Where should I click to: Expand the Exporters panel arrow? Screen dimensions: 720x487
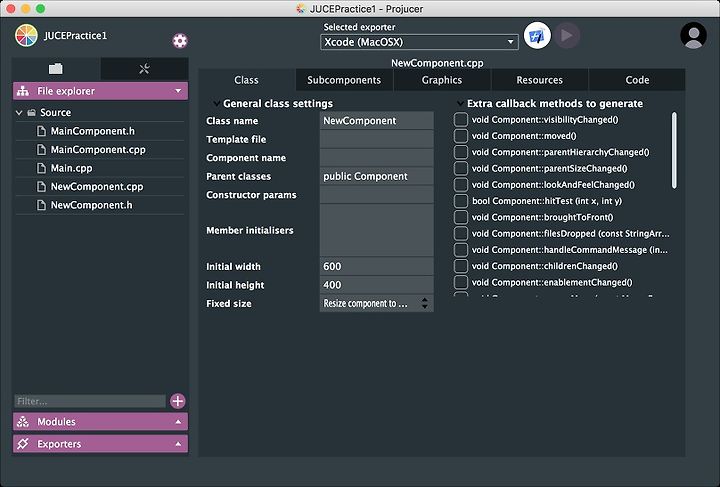(x=178, y=444)
